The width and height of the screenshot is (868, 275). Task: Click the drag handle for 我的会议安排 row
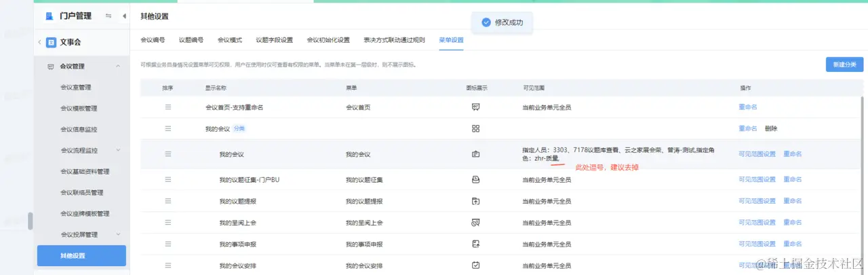coord(168,265)
